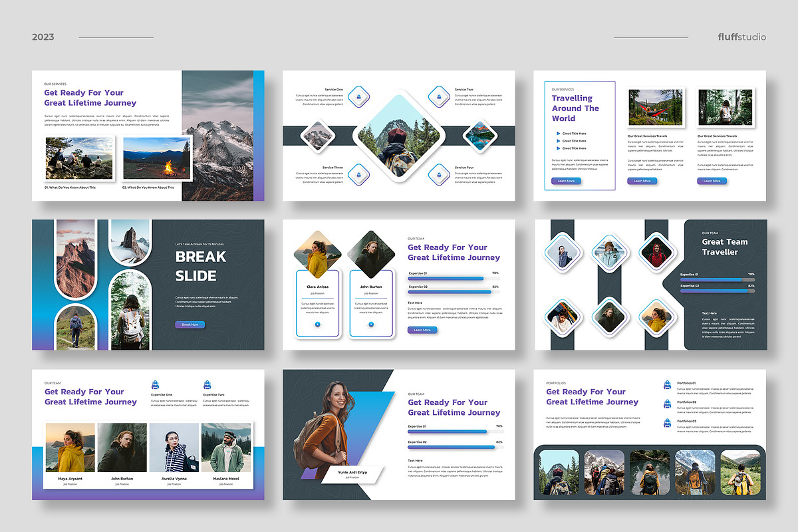
Task: Click the Portfolios 03 label
Action: point(687,421)
